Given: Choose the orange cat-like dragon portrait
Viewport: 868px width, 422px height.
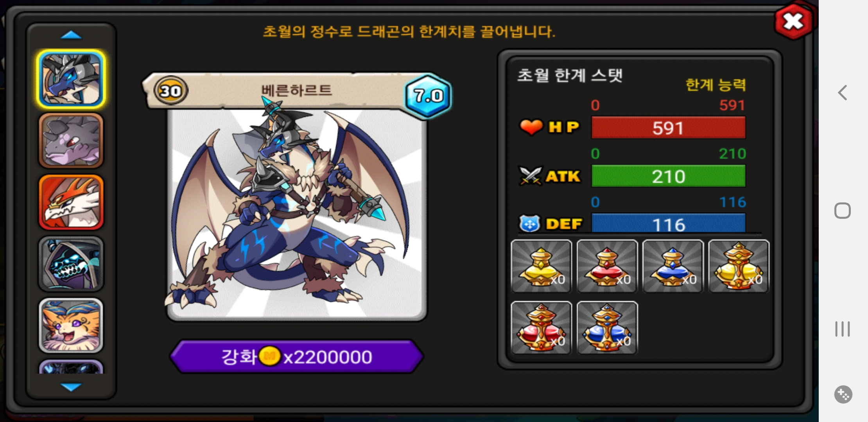Looking at the screenshot, I should pyautogui.click(x=71, y=325).
